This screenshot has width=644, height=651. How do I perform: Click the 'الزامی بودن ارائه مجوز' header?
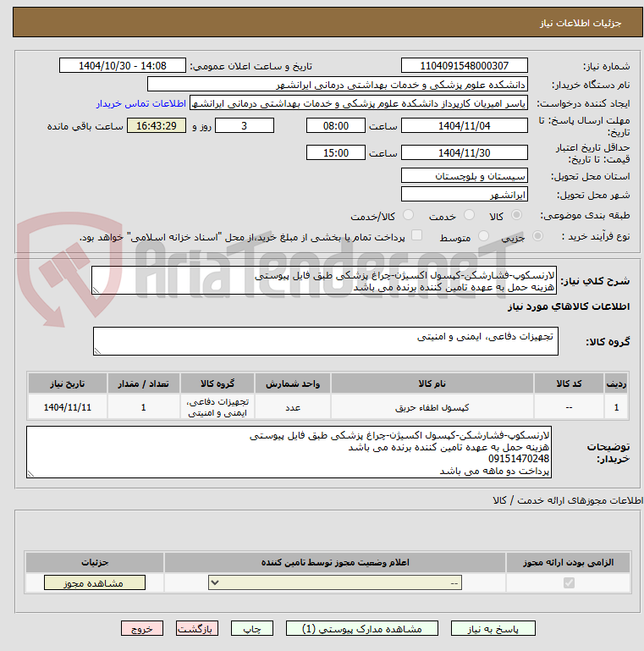(568, 562)
